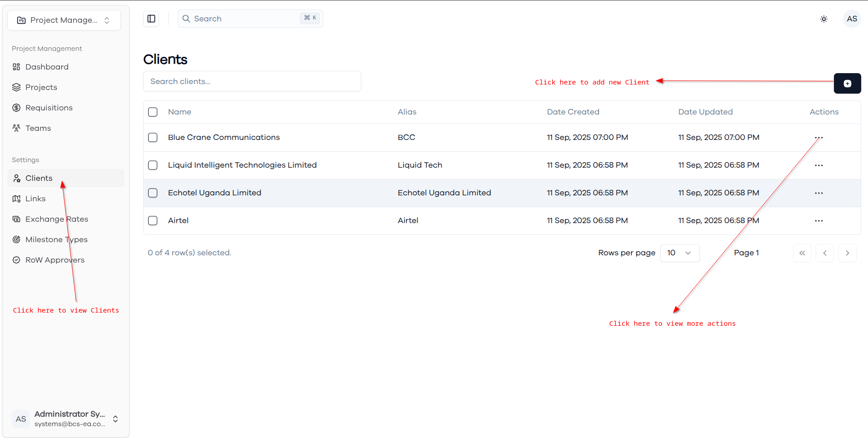868x438 pixels.
Task: Open Milestone Types settings page
Action: tap(65, 239)
